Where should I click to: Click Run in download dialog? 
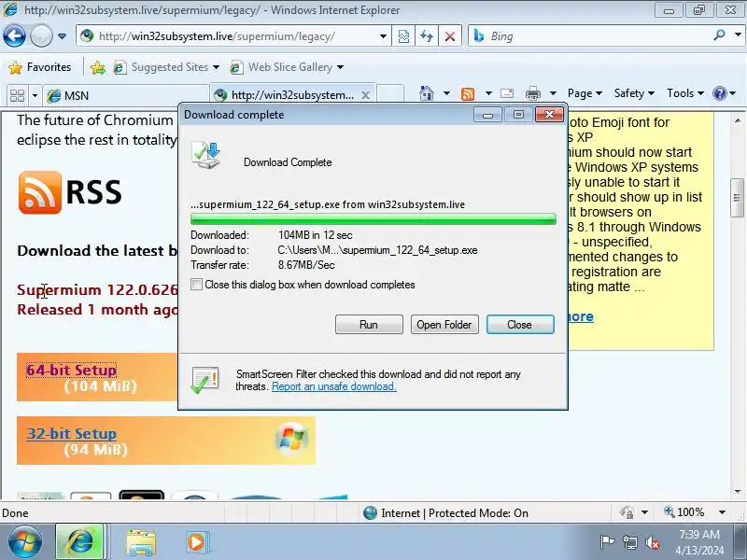(369, 324)
